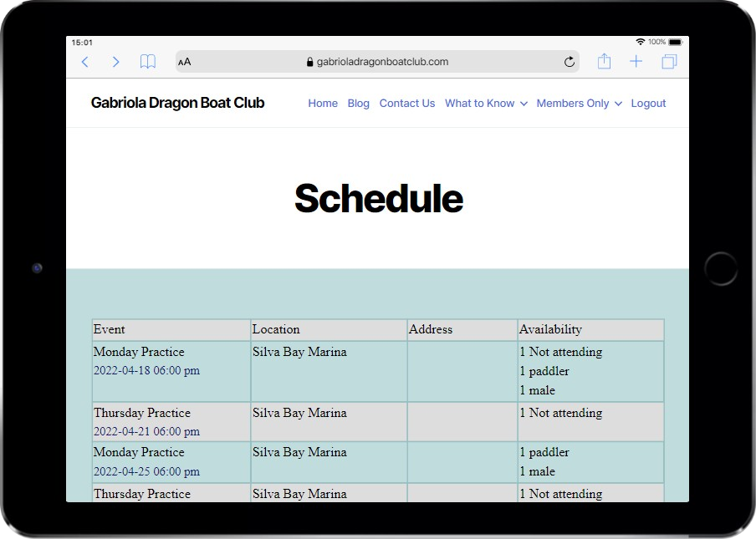
Task: Click Silva Bay Marina in the 2022-04-18 row
Action: pos(299,352)
